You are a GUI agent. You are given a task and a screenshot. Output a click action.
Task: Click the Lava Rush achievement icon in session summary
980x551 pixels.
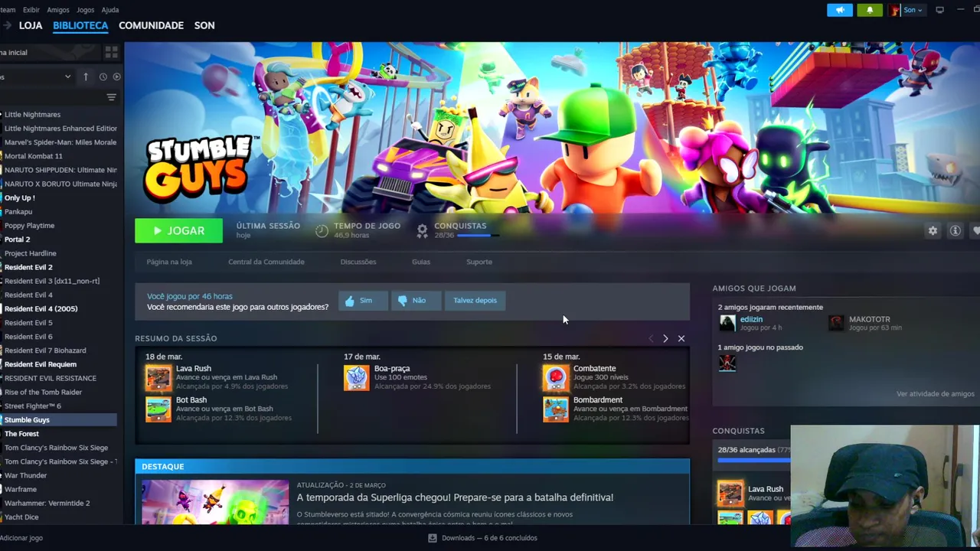pyautogui.click(x=158, y=377)
